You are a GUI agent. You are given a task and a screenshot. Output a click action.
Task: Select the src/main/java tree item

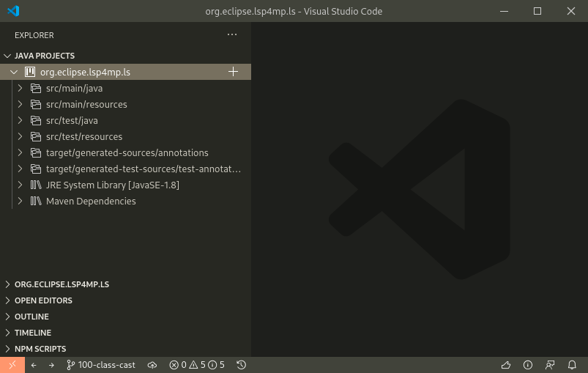point(126,88)
